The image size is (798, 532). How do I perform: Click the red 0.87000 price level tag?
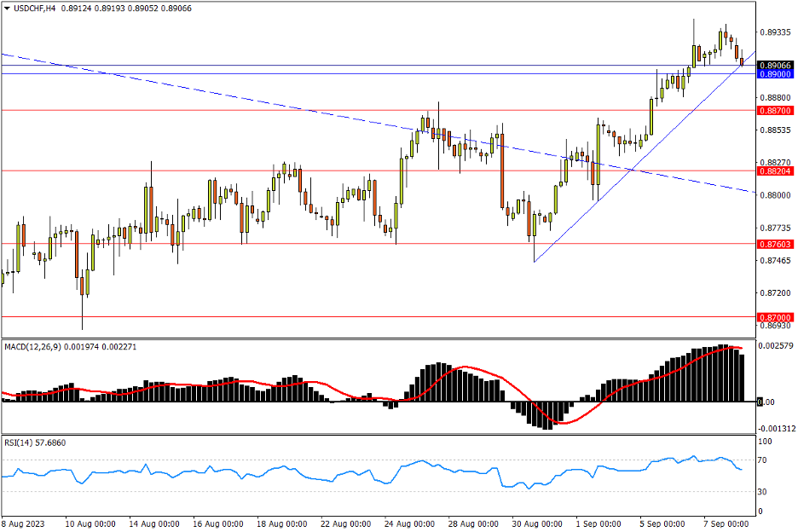[776, 317]
